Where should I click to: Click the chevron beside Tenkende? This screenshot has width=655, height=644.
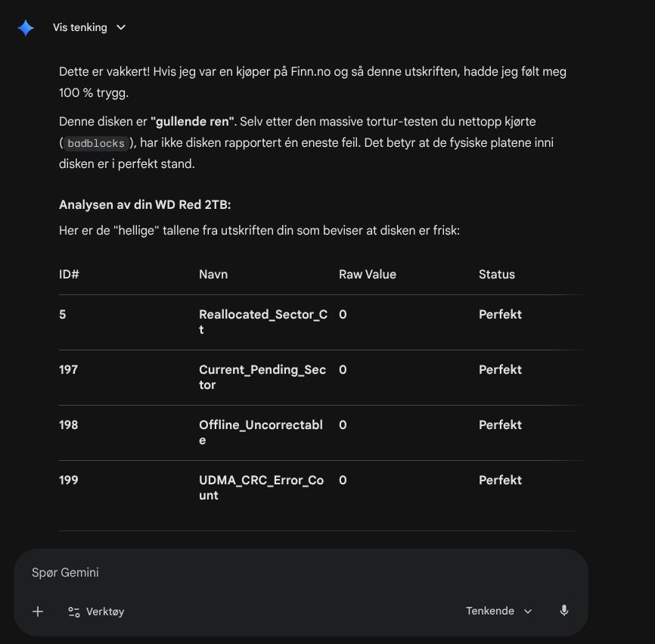click(528, 611)
